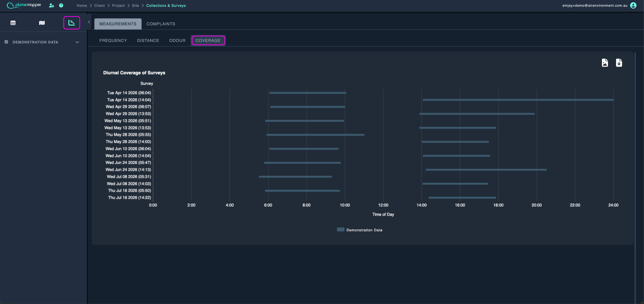Download chart data file icon
The height and width of the screenshot is (304, 644).
pyautogui.click(x=619, y=63)
